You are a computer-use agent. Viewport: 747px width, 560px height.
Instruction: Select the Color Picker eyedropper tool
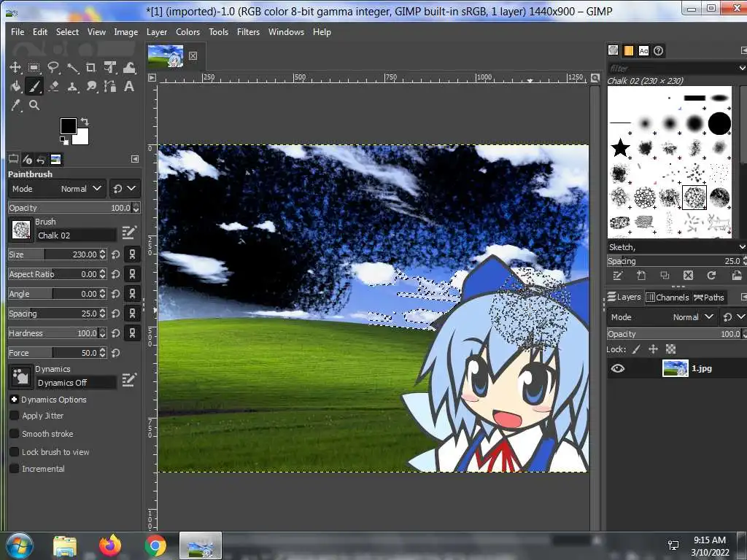(15, 105)
